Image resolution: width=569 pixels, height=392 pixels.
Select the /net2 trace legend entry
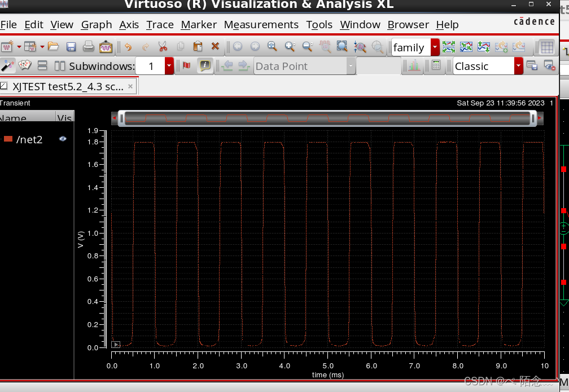[x=29, y=139]
